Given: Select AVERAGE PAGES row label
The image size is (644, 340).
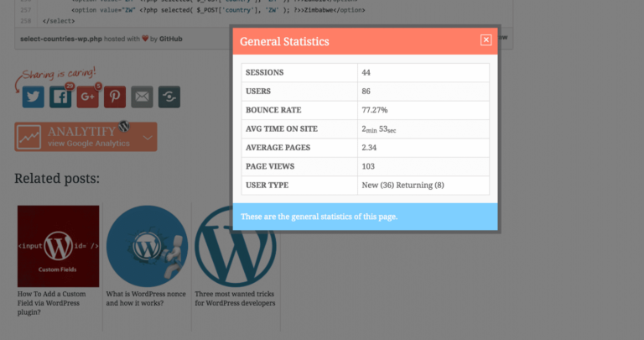Looking at the screenshot, I should click(278, 148).
